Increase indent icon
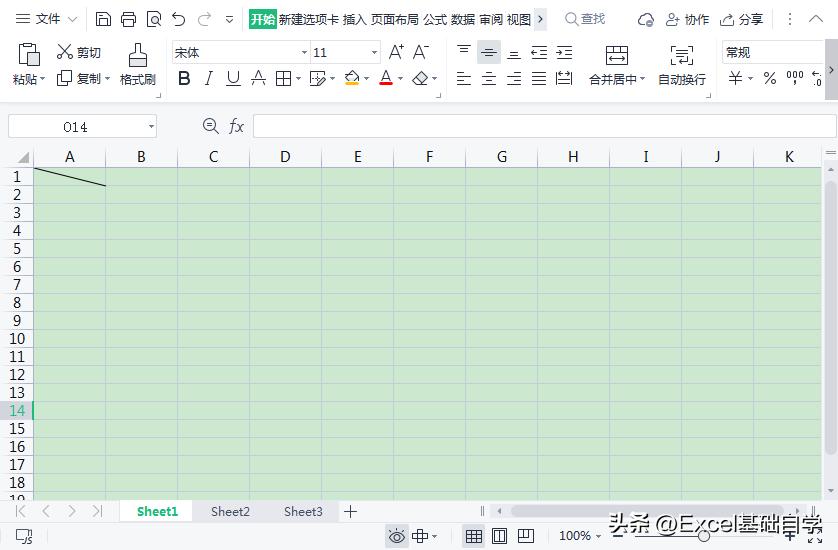This screenshot has width=838, height=550. 564,52
